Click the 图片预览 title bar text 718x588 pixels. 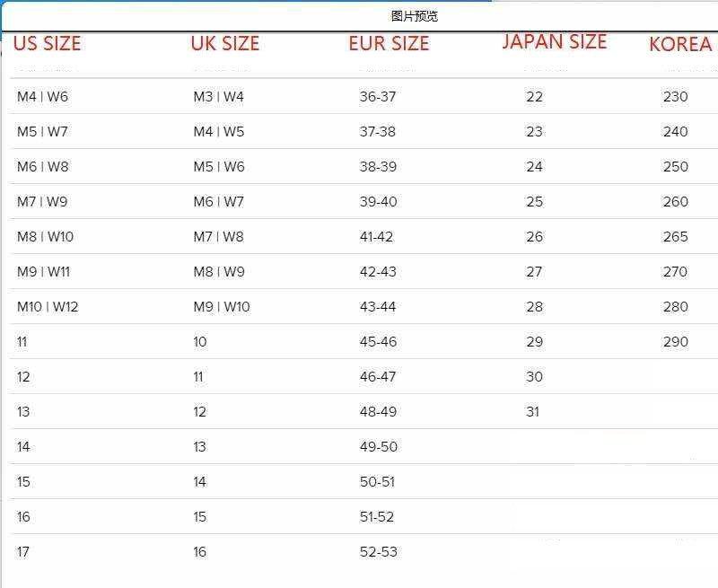click(x=415, y=16)
